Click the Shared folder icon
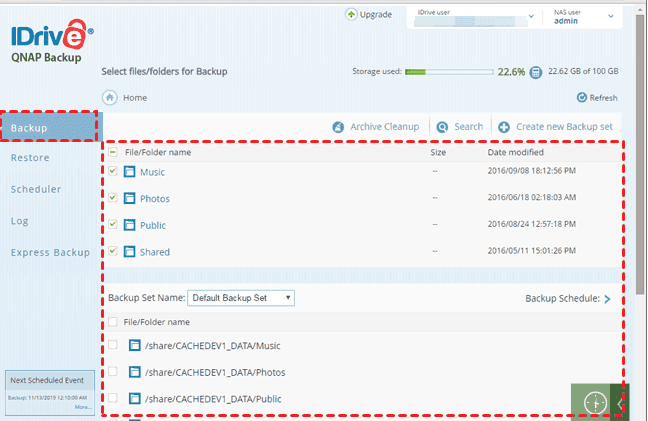Viewport: 648px width, 421px height. 129,251
